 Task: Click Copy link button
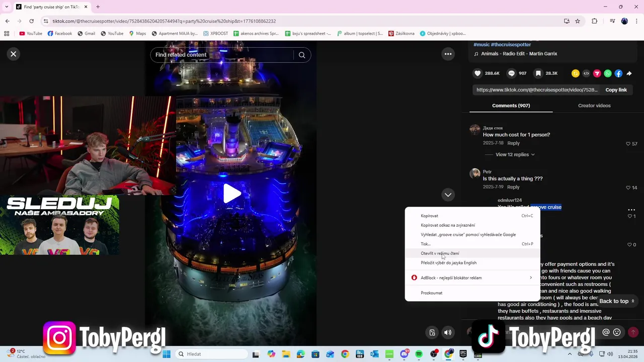pos(616,89)
